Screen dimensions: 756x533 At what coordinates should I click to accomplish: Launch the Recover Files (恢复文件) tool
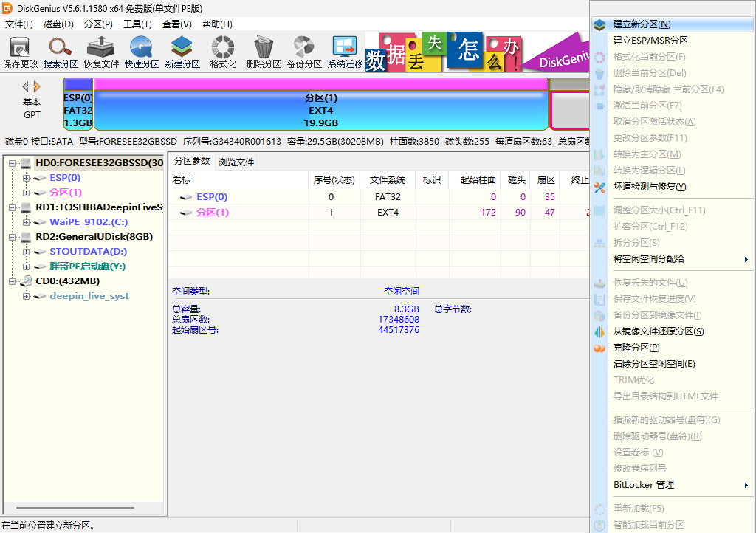(x=100, y=52)
